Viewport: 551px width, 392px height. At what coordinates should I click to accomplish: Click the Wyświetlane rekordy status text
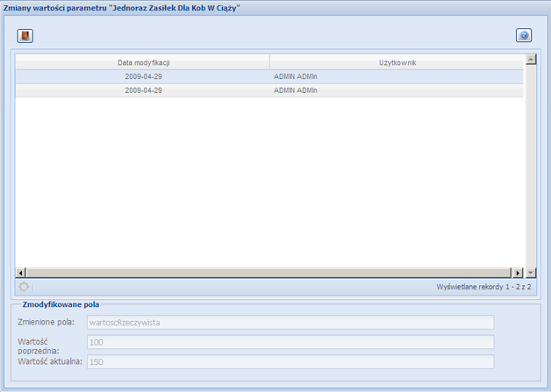click(x=483, y=287)
